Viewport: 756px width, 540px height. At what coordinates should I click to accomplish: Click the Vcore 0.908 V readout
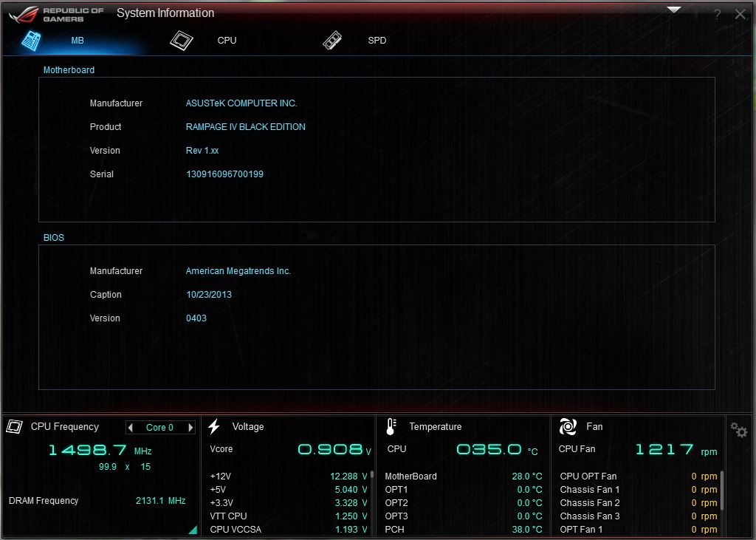point(334,450)
